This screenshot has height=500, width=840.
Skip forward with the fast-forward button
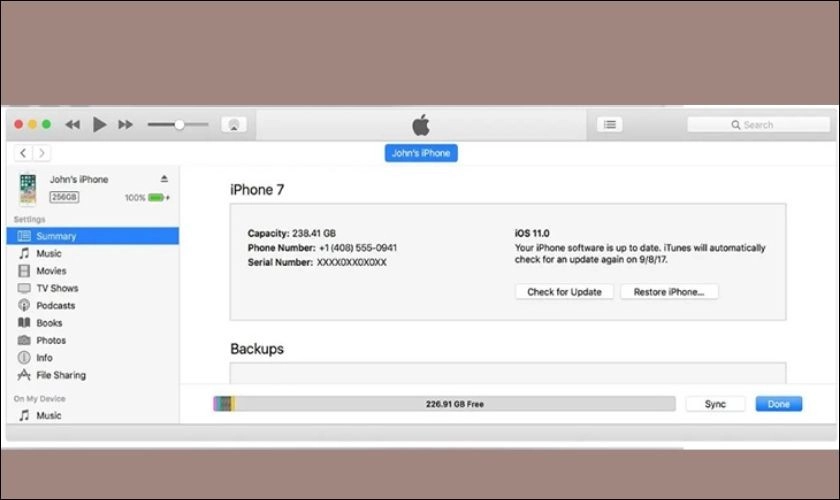[125, 125]
